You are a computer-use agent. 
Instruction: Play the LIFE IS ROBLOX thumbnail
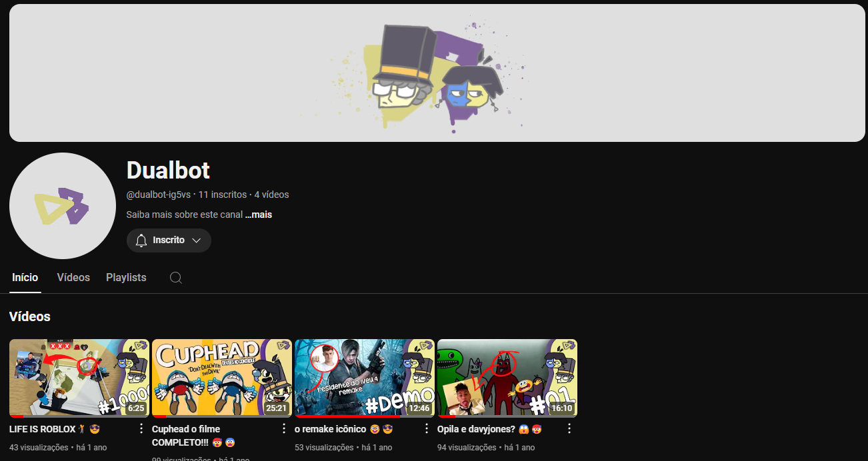[79, 378]
